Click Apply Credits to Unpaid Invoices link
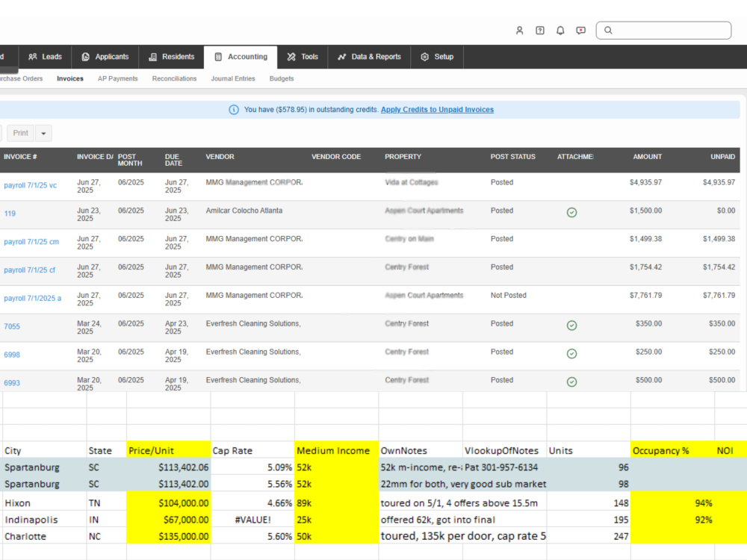The width and height of the screenshot is (747, 560). point(437,110)
